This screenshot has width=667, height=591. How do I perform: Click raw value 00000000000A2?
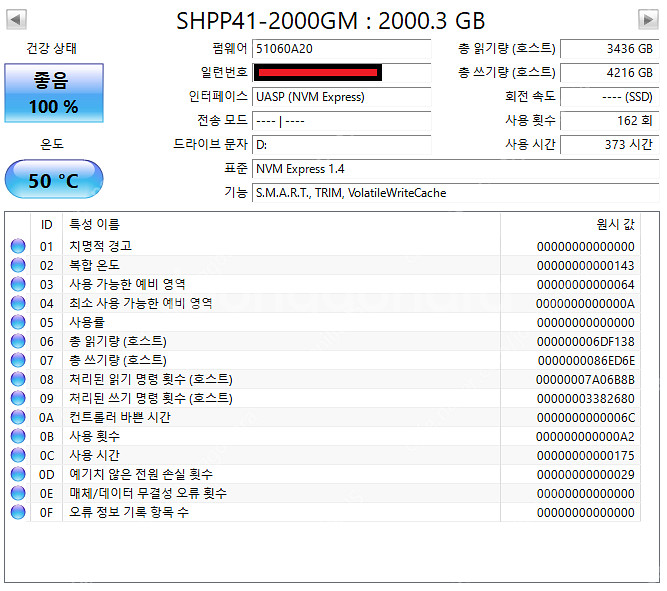coord(586,436)
